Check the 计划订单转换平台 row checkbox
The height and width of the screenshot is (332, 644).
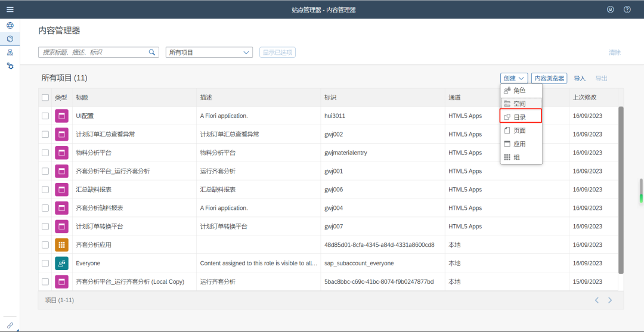coord(45,226)
